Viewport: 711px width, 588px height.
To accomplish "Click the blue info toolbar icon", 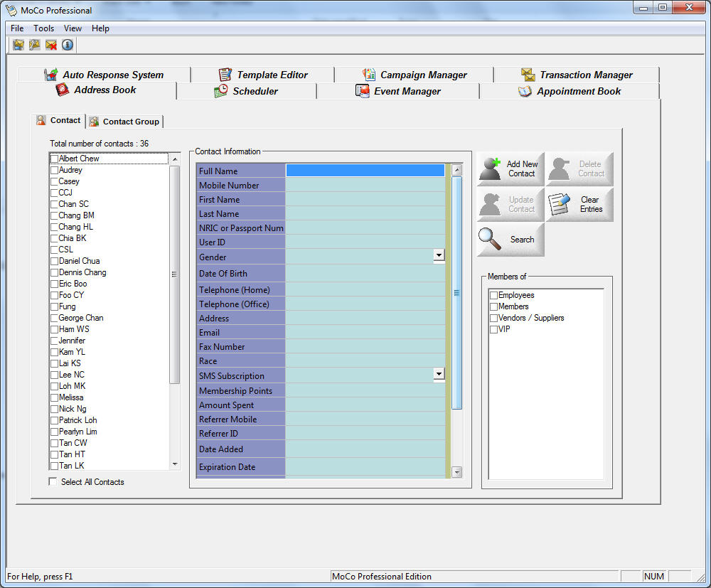I will (x=68, y=45).
